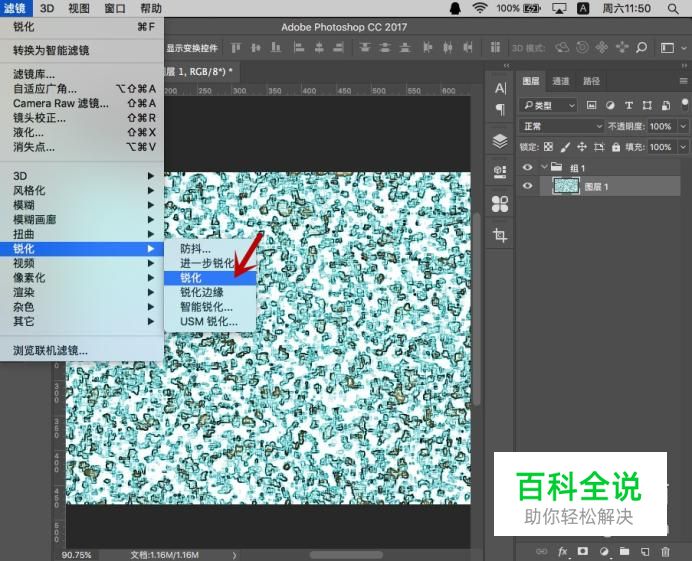Select 锐化 in the sharpen submenu

click(x=210, y=278)
